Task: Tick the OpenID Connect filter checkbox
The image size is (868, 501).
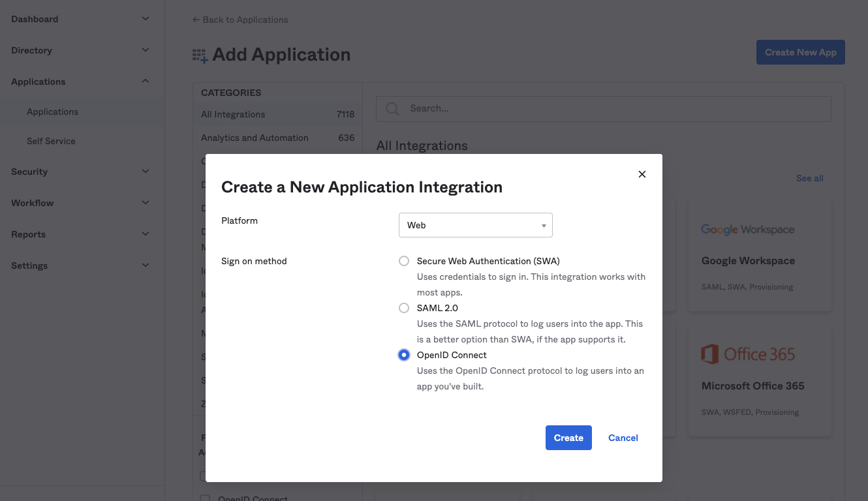Action: point(205,498)
